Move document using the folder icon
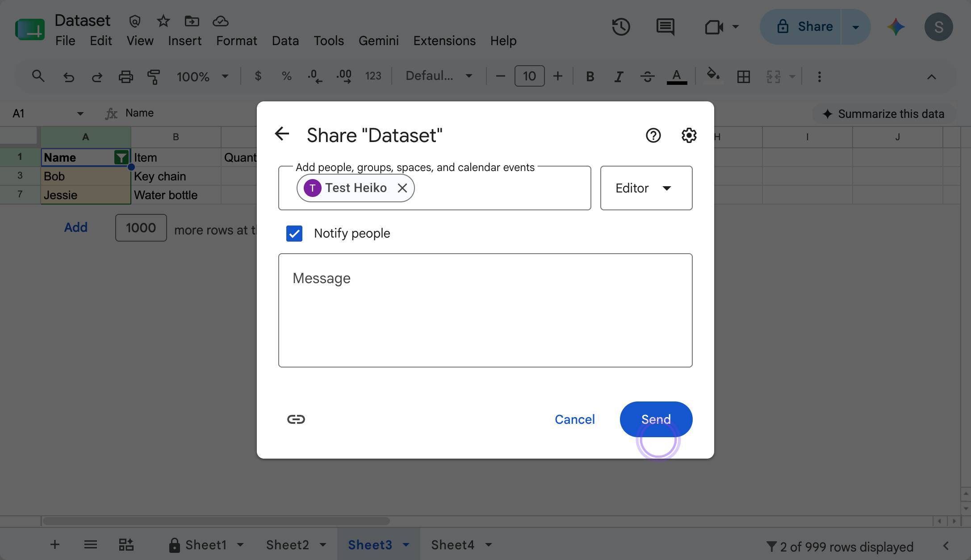The width and height of the screenshot is (971, 560). [192, 21]
